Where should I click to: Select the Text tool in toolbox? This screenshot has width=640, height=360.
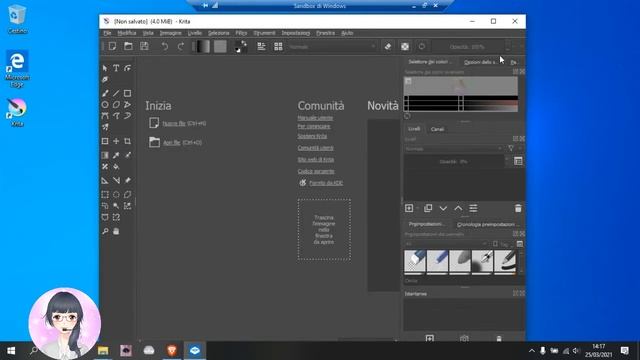pyautogui.click(x=116, y=68)
